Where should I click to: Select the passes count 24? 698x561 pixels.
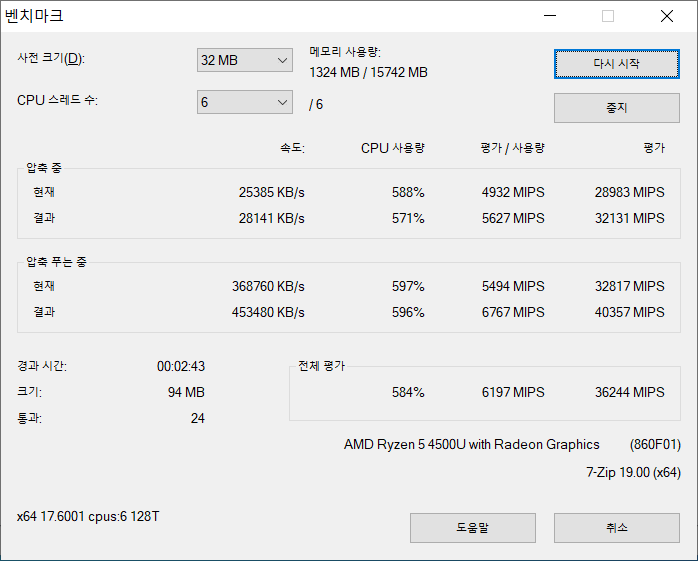(198, 419)
